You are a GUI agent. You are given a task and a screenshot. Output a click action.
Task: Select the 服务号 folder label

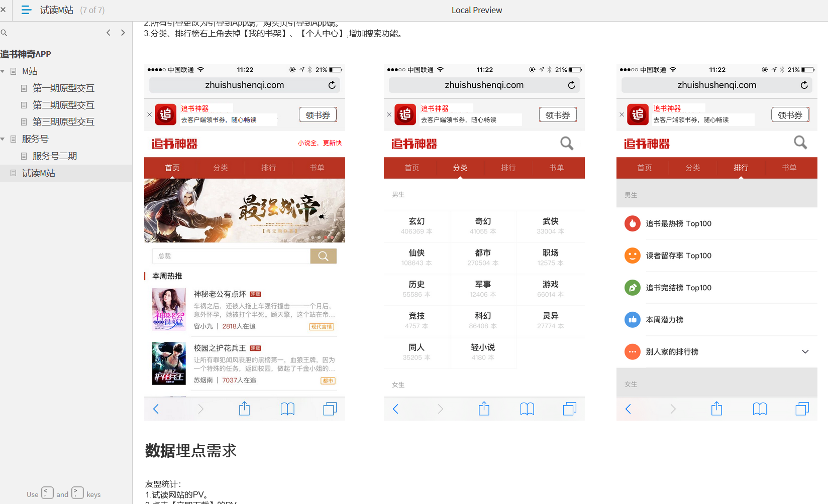35,139
